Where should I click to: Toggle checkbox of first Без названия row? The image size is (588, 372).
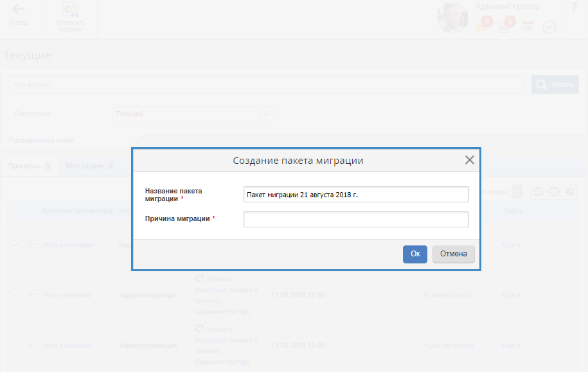point(16,245)
